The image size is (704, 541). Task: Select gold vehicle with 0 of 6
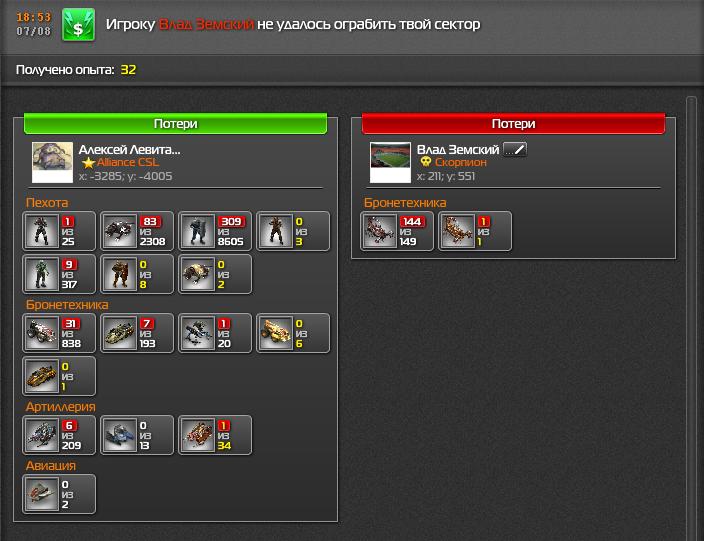point(293,333)
